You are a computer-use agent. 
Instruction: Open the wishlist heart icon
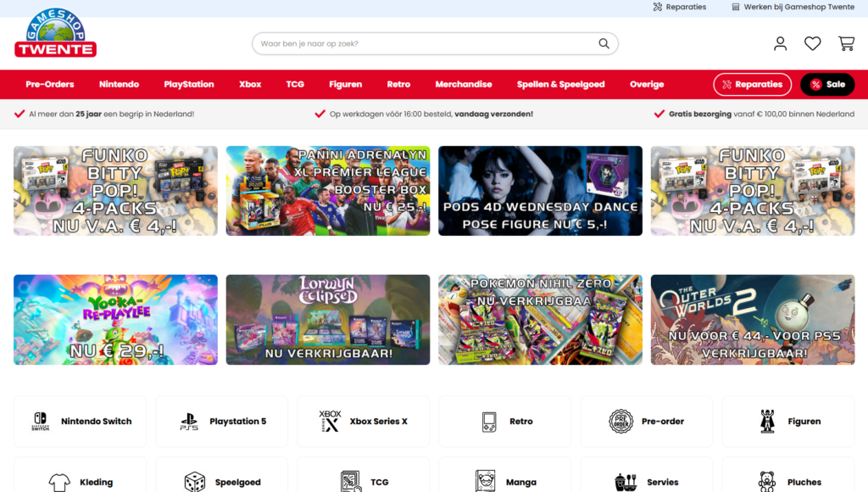pos(812,43)
